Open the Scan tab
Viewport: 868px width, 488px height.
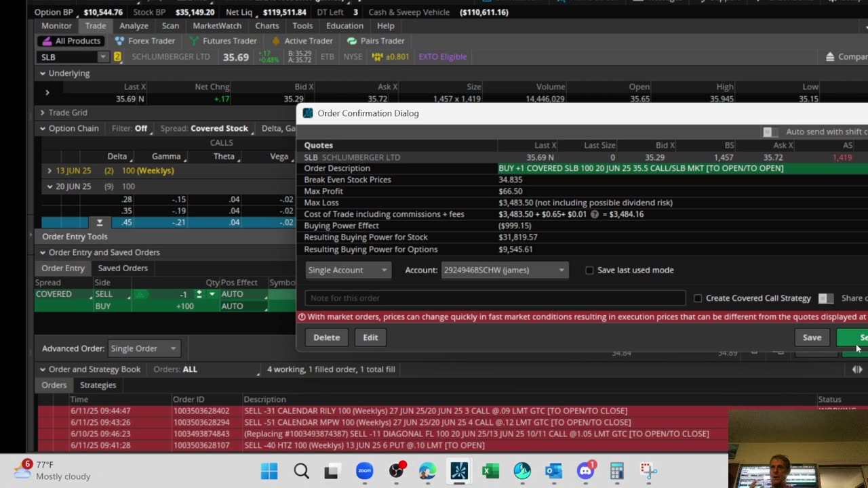click(x=170, y=26)
